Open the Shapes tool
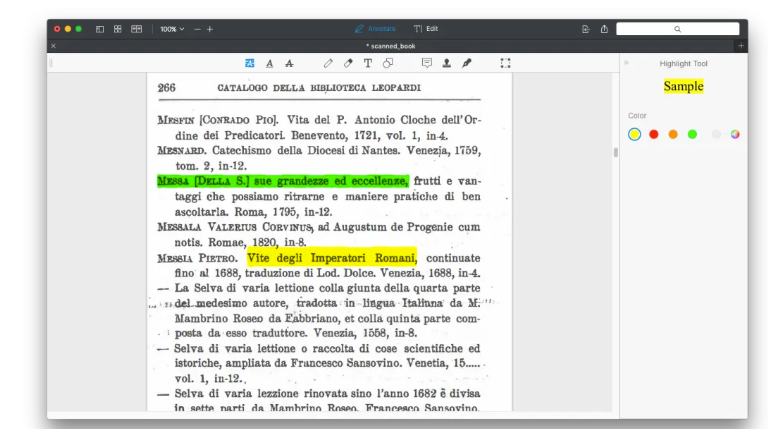Viewport: 768px width, 429px height. pos(387,63)
